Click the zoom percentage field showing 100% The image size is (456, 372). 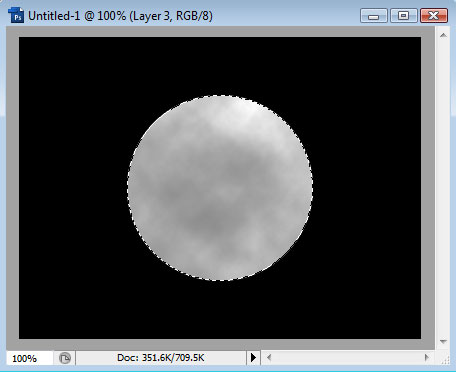29,358
